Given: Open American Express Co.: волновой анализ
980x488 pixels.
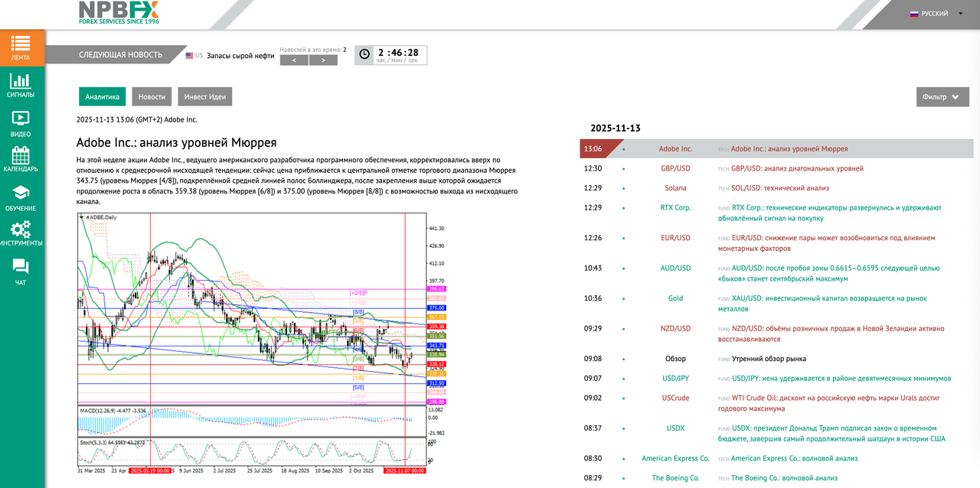Looking at the screenshot, I should click(794, 459).
